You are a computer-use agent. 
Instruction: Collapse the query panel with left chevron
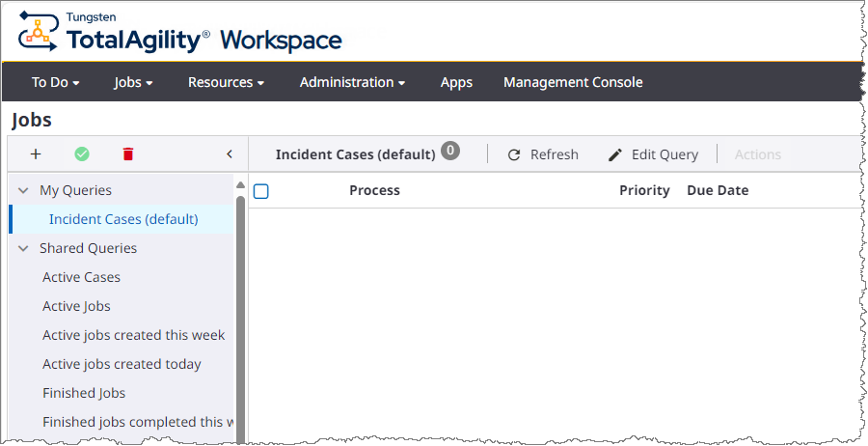pos(230,154)
